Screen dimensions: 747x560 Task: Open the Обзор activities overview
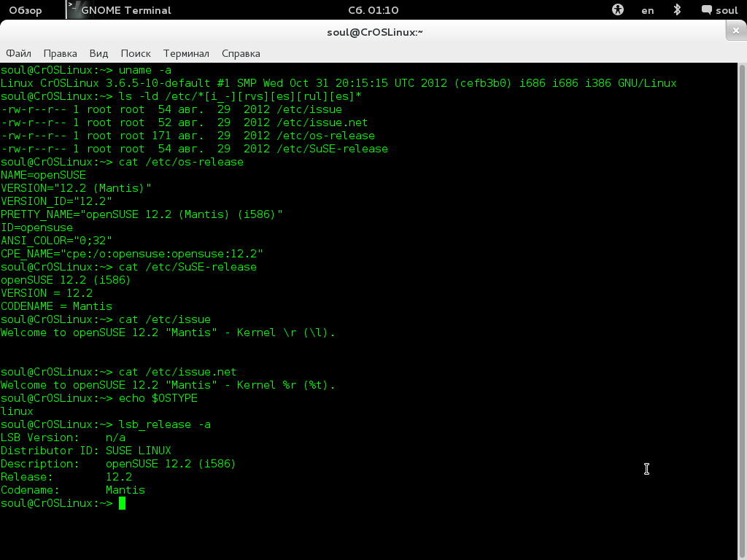(26, 10)
